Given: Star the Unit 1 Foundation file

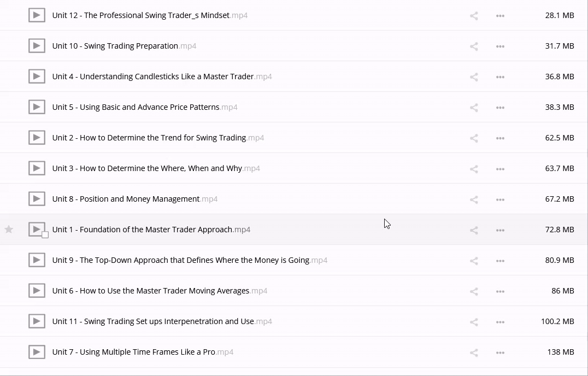Looking at the screenshot, I should (x=9, y=230).
